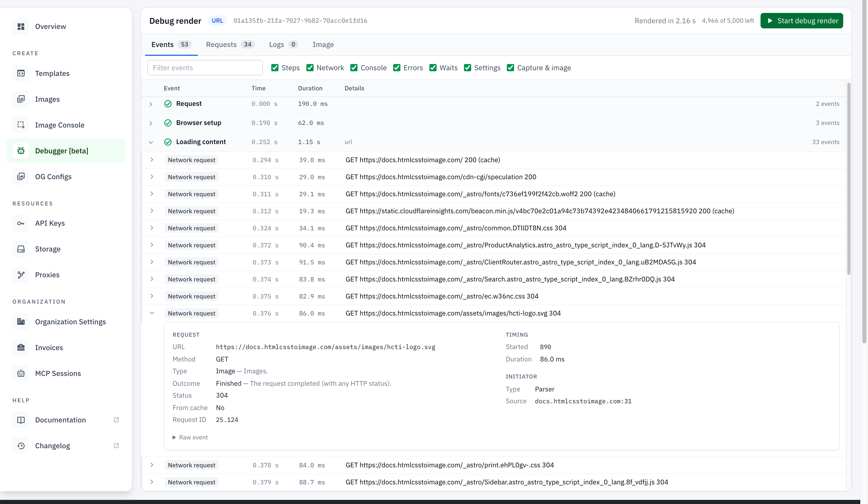This screenshot has height=504, width=868.
Task: Toggle the Errors filter checkbox
Action: pos(397,68)
